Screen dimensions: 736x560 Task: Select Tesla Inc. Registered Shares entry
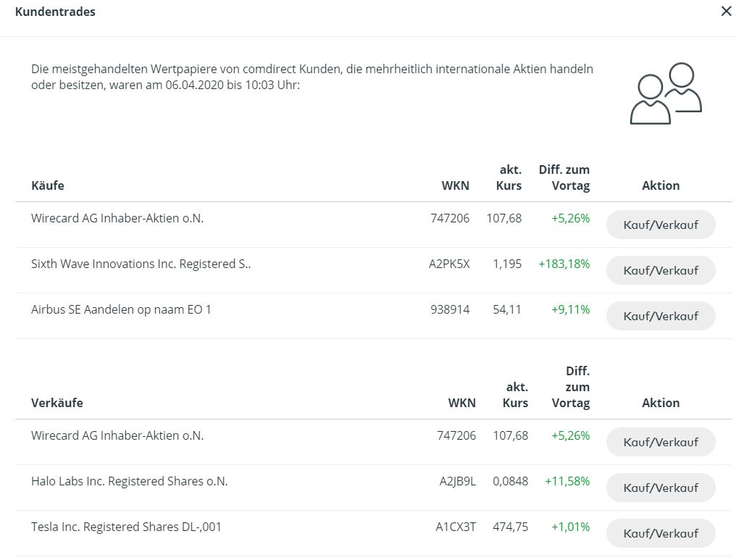pyautogui.click(x=126, y=527)
